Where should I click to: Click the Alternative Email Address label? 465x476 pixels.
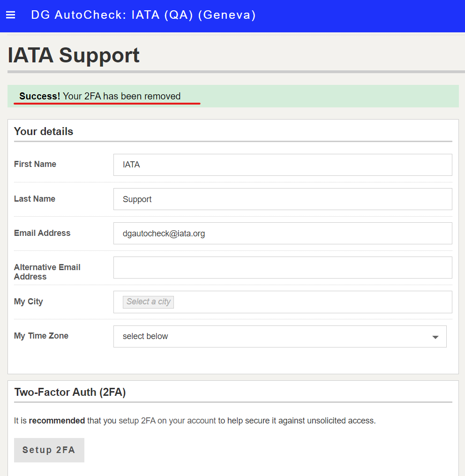click(47, 272)
